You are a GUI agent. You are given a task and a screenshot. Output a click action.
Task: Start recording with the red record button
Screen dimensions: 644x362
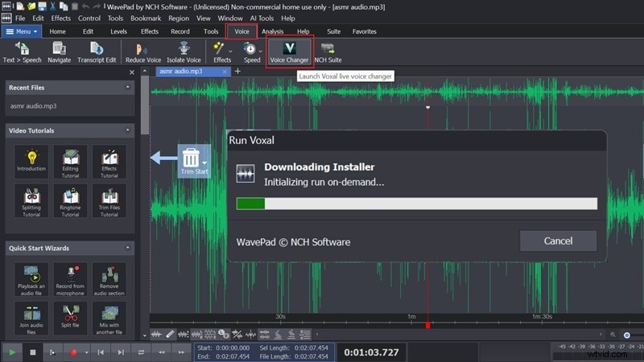[x=73, y=352]
